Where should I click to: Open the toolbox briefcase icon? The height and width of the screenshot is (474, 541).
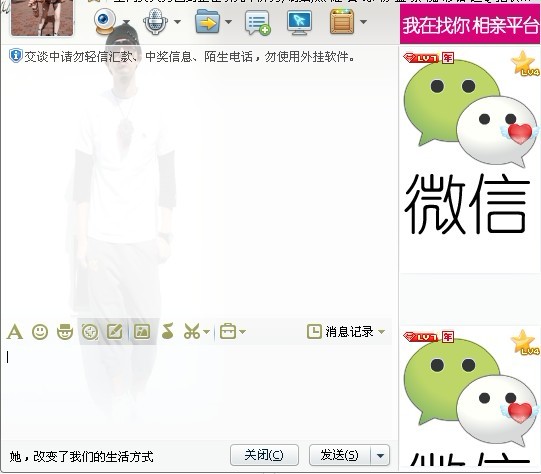tap(228, 332)
